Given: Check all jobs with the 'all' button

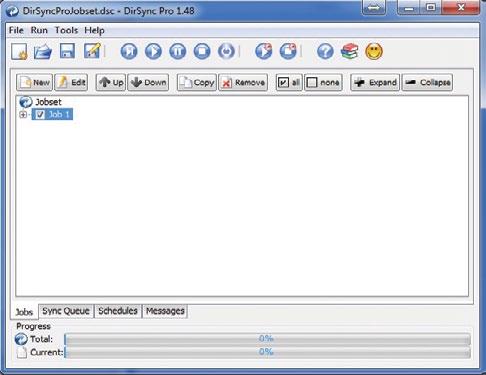Looking at the screenshot, I should 289,82.
